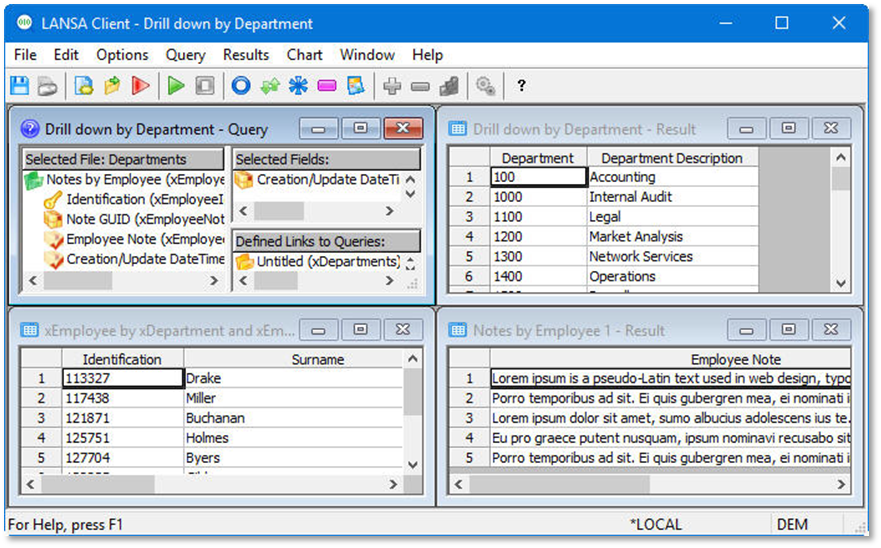
Task: Click right scroll arrow in Employee Note grid
Action: pyautogui.click(x=841, y=484)
